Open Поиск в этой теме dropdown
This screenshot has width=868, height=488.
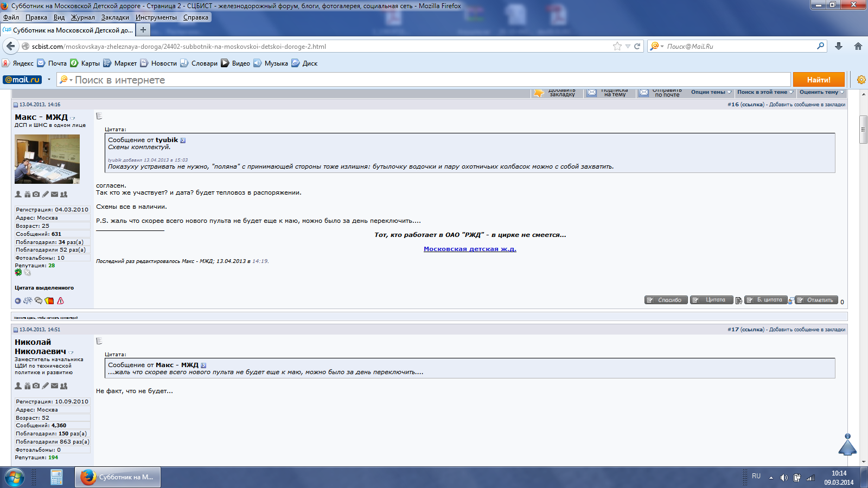(764, 92)
